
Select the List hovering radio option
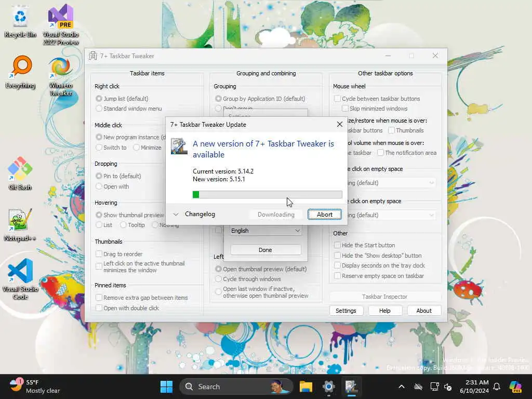(99, 225)
